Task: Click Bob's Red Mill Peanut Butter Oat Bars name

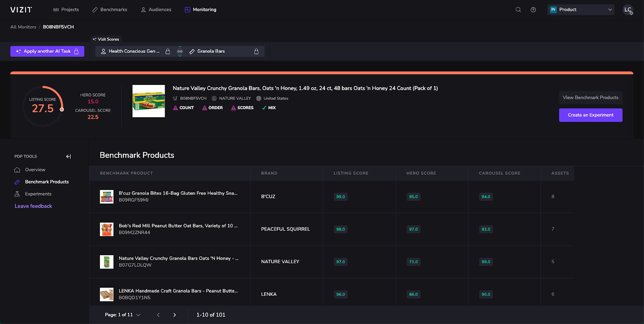Action: pyautogui.click(x=178, y=226)
